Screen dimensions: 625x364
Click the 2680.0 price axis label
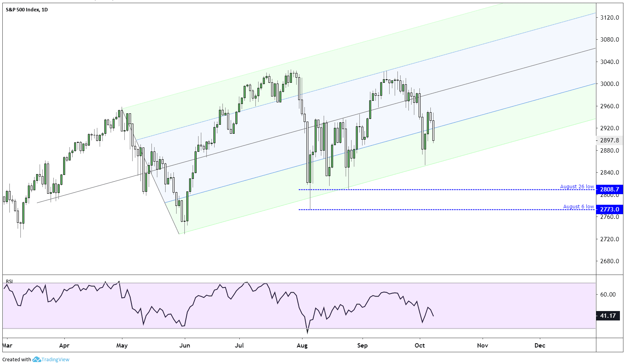pos(610,261)
